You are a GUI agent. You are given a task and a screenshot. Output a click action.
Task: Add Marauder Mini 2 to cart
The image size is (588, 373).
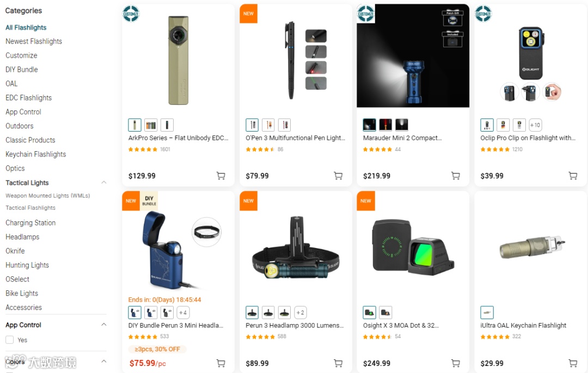click(x=456, y=176)
